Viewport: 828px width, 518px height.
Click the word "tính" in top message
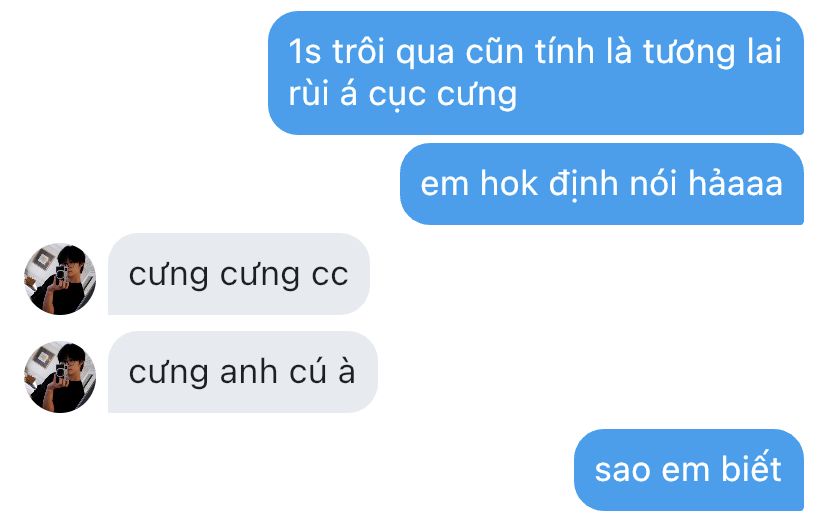pos(564,51)
